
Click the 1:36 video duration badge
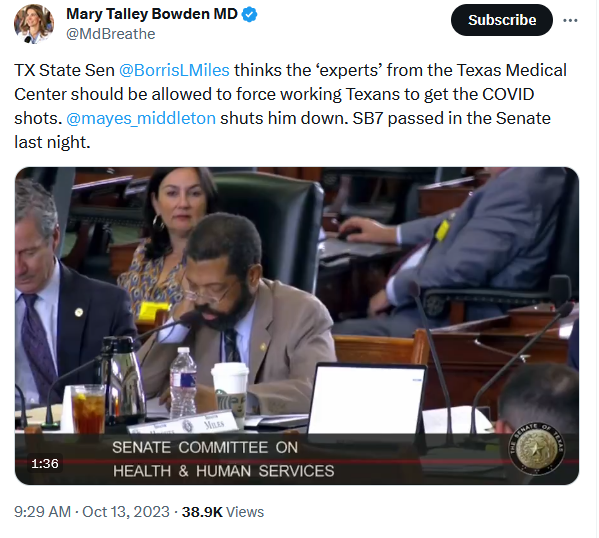coord(45,464)
